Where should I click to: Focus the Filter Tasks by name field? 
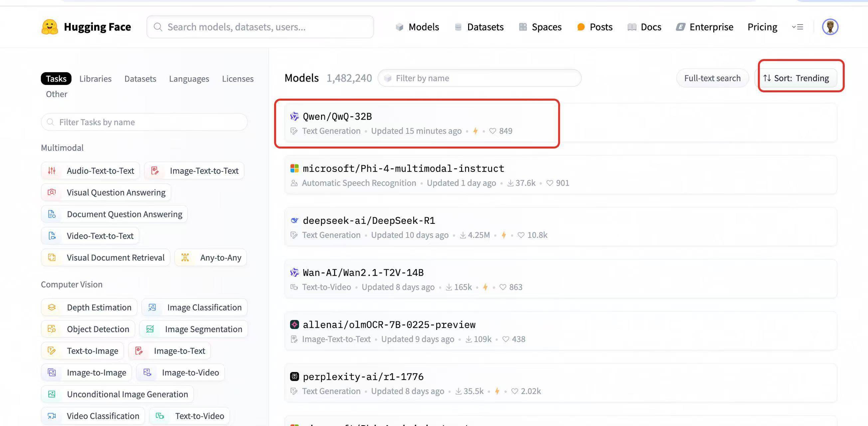[x=144, y=122]
